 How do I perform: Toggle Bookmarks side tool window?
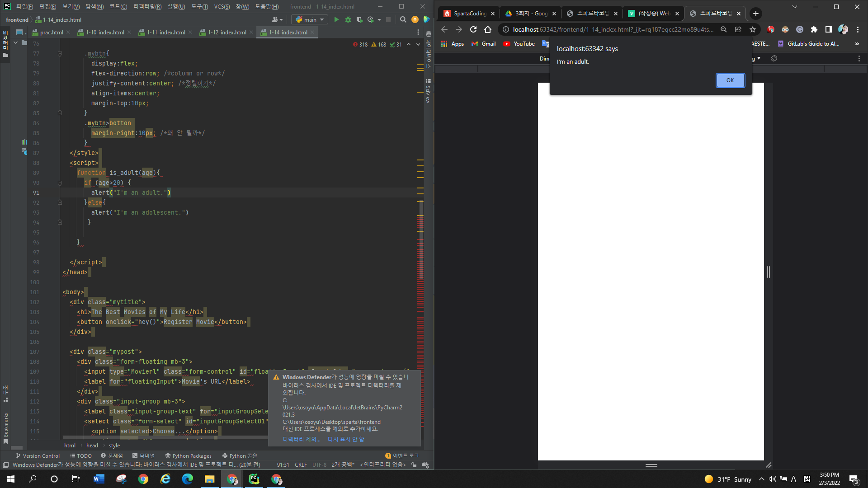click(x=6, y=428)
